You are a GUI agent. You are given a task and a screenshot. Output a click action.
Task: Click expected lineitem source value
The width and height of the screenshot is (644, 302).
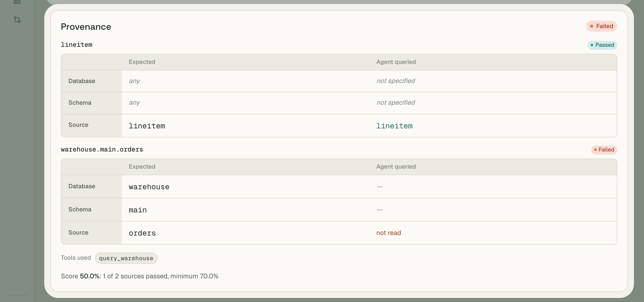tap(147, 126)
